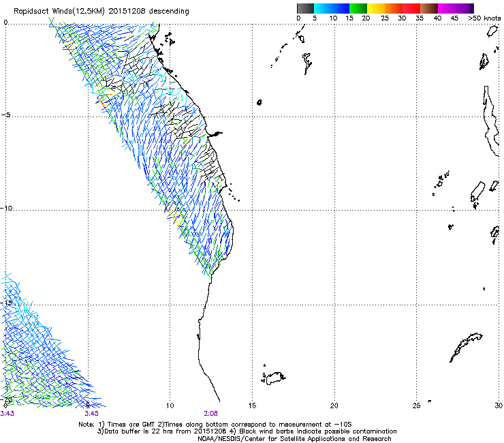The width and height of the screenshot is (504, 443).
Task: Click the time label '3:43'
Action: [x=7, y=414]
